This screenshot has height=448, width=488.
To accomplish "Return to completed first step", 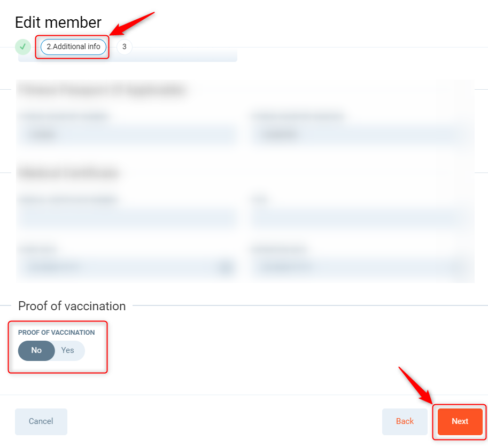I will point(22,47).
